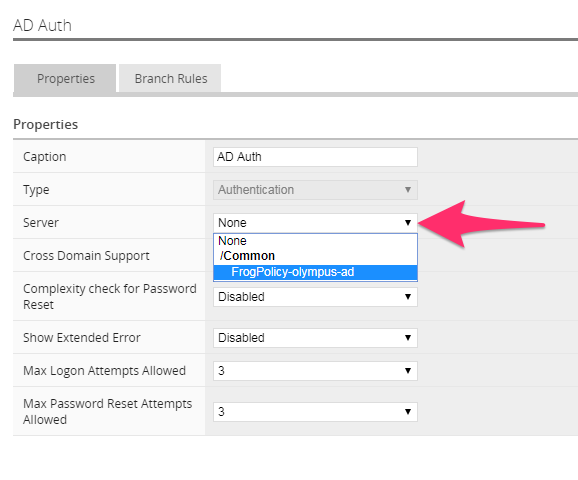Click the Max Logon Attempts Allowed label
Viewport: 578px width, 480px height.
(x=104, y=371)
